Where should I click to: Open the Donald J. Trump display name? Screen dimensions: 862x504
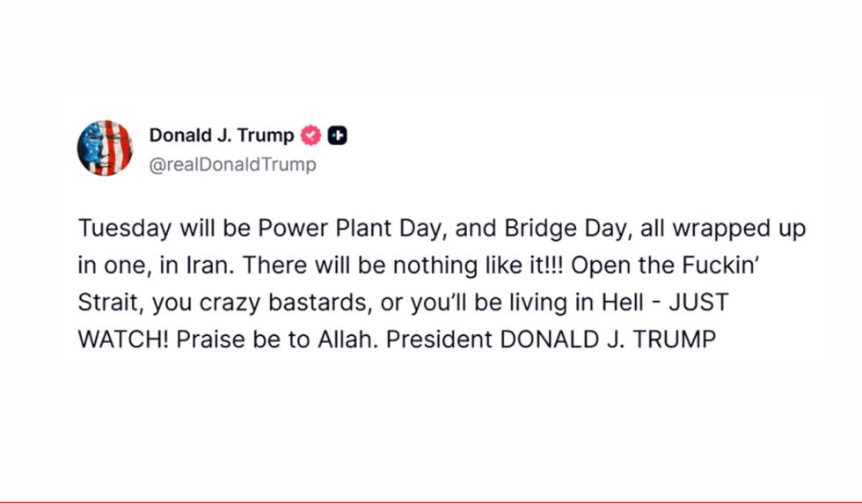pos(222,135)
